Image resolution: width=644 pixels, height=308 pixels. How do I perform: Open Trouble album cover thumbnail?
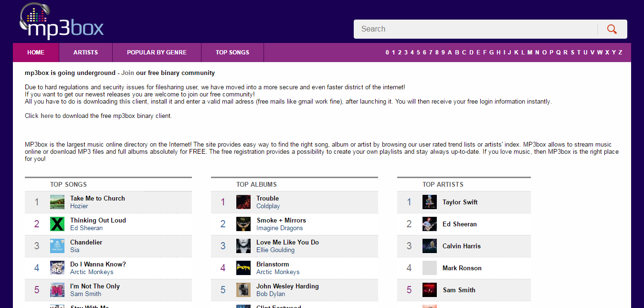point(243,202)
